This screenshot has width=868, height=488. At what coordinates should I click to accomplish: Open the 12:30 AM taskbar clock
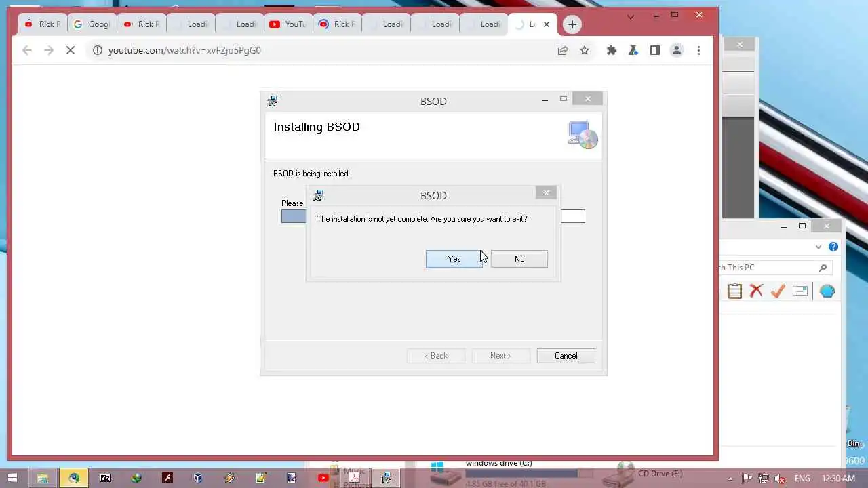pyautogui.click(x=838, y=478)
